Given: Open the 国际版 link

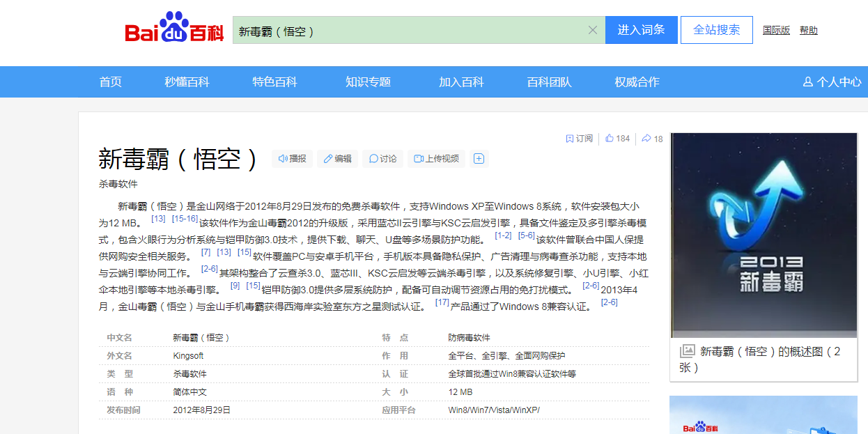Looking at the screenshot, I should pyautogui.click(x=776, y=30).
